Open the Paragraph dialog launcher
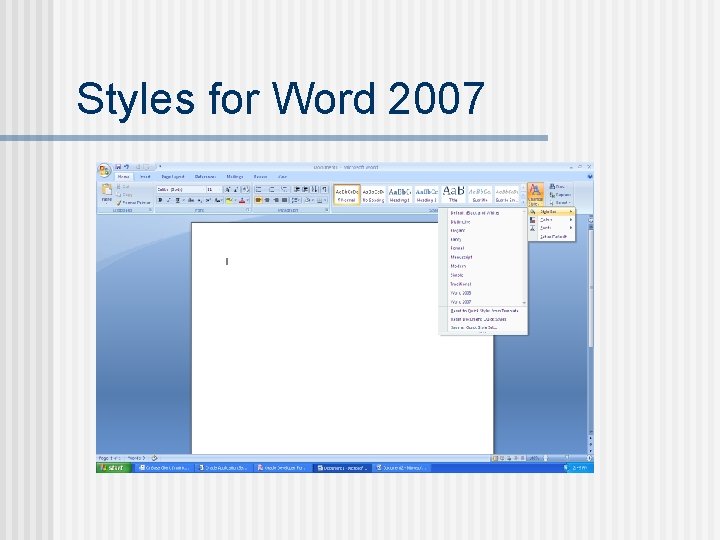The image size is (720, 540). [327, 210]
